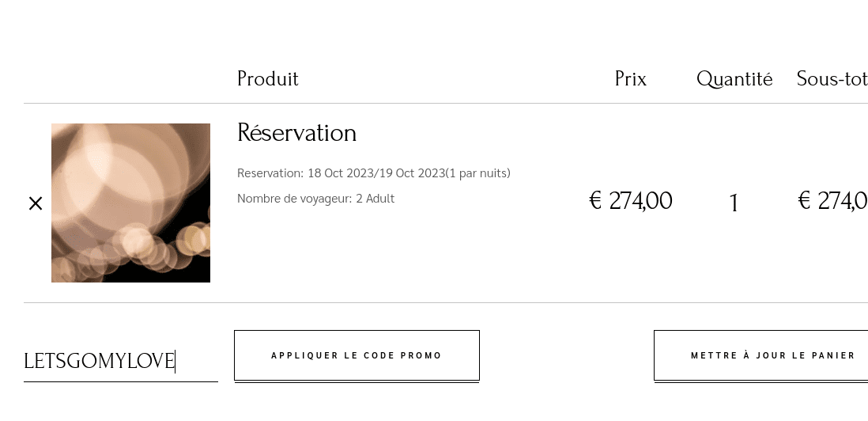This screenshot has height=421, width=868.
Task: Remove the Réservation item with the X icon
Action: pos(36,203)
